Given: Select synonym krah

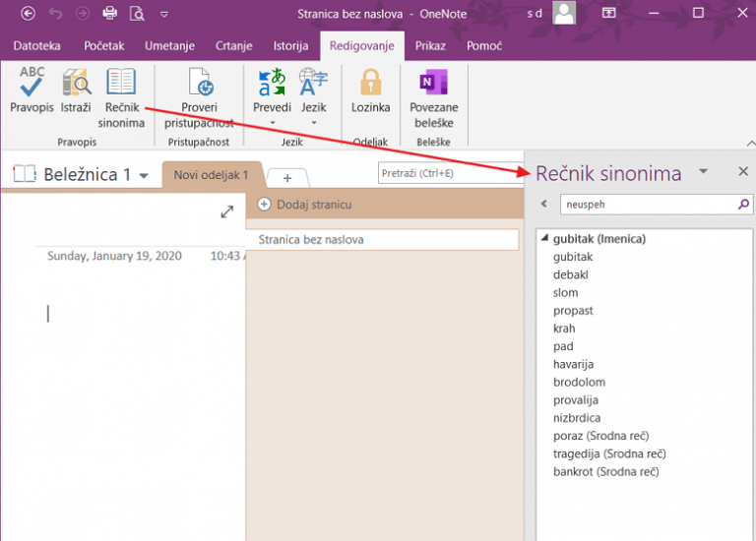Looking at the screenshot, I should [564, 329].
